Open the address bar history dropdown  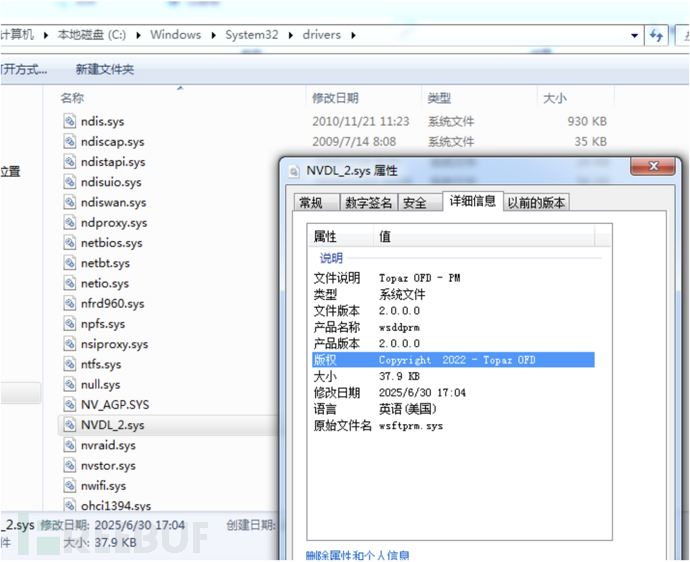pyautogui.click(x=634, y=35)
